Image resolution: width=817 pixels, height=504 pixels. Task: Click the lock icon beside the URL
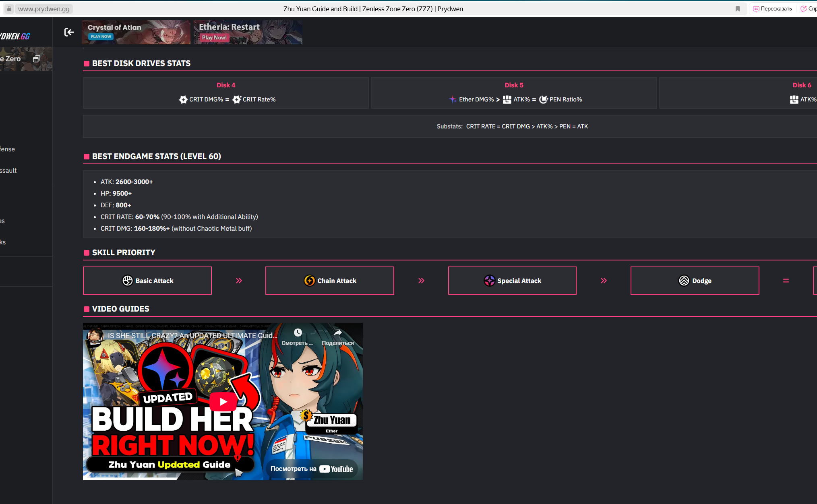click(9, 9)
